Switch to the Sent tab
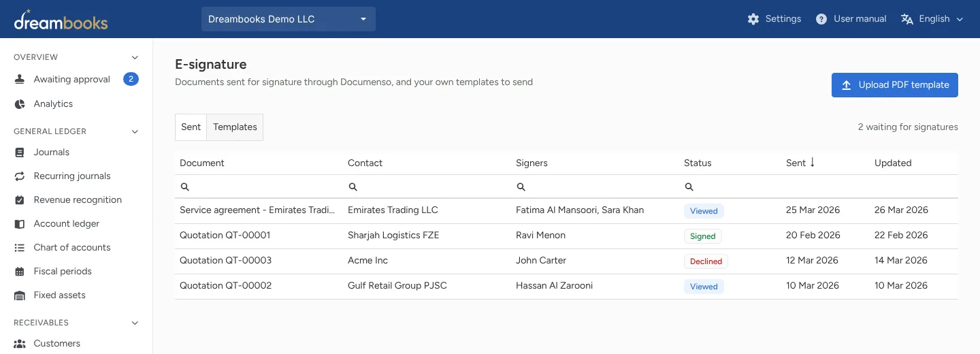980x354 pixels. (x=191, y=127)
